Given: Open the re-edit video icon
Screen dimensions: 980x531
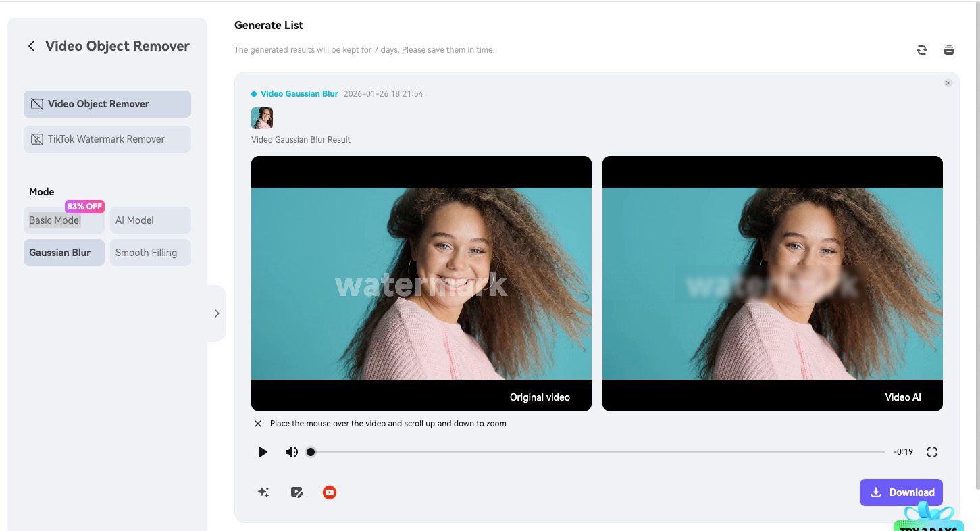Looking at the screenshot, I should tap(296, 492).
